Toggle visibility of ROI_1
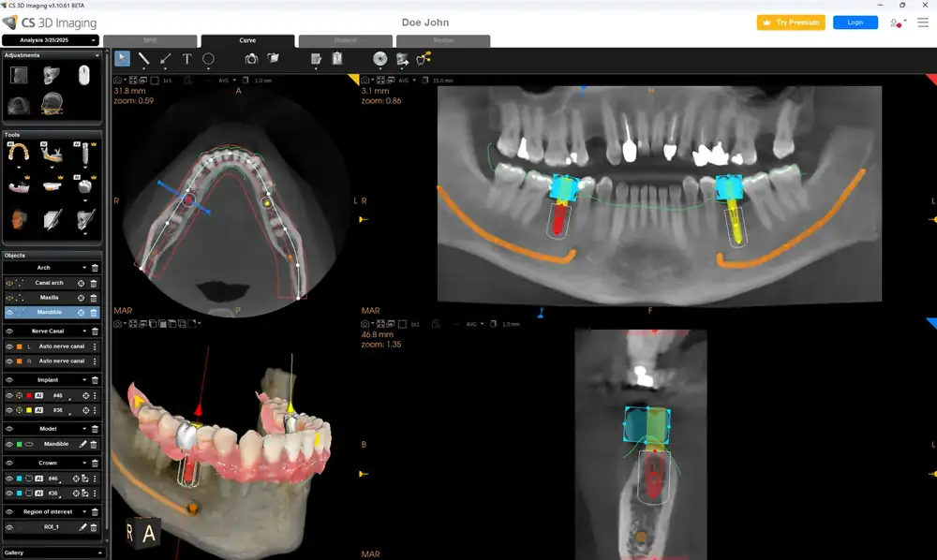This screenshot has width=937, height=560. pos(9,527)
